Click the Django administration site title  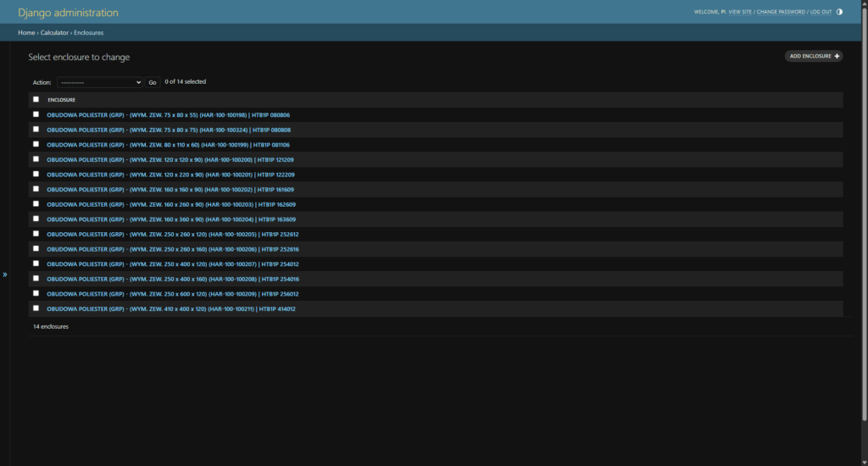68,13
